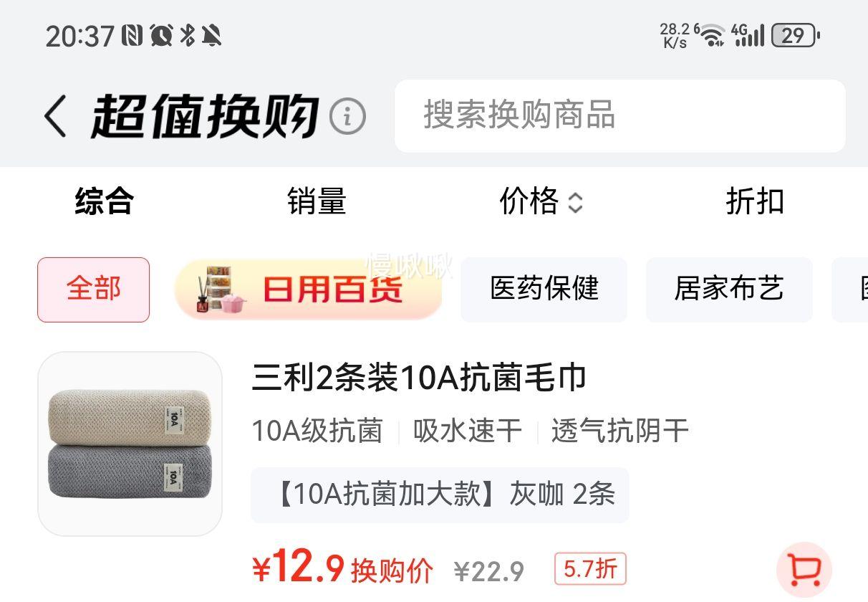Sort by 折扣 tab
The width and height of the screenshot is (868, 602).
[x=755, y=201]
